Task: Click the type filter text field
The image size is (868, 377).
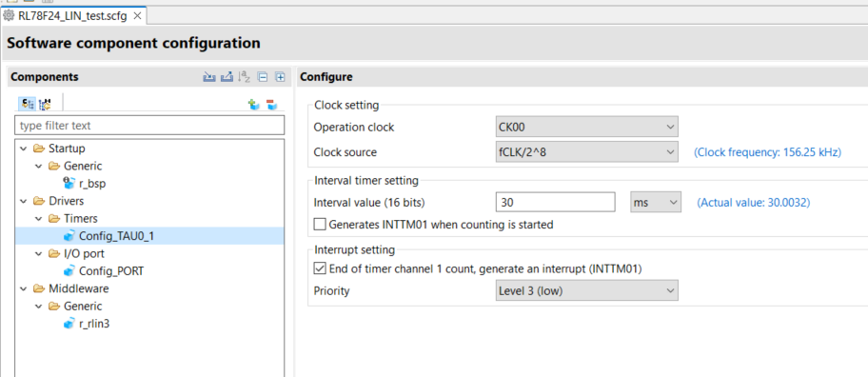Action: (149, 126)
